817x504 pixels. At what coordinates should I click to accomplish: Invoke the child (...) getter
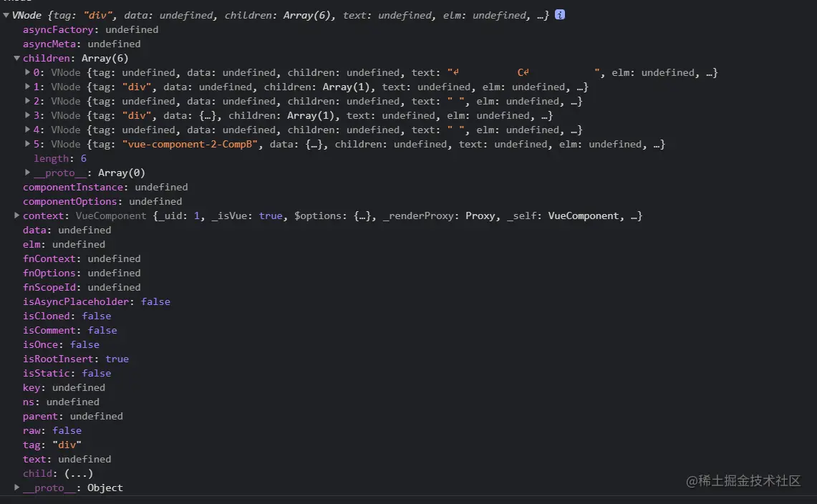click(79, 473)
